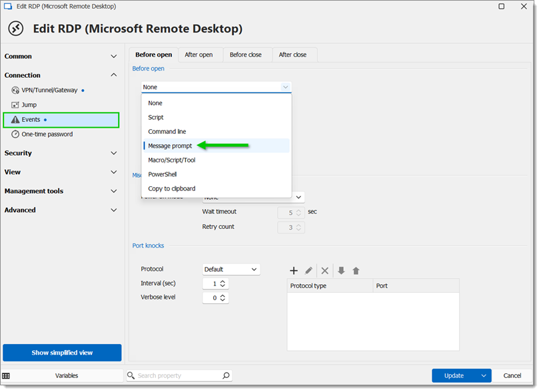Click the Update button

[454, 376]
